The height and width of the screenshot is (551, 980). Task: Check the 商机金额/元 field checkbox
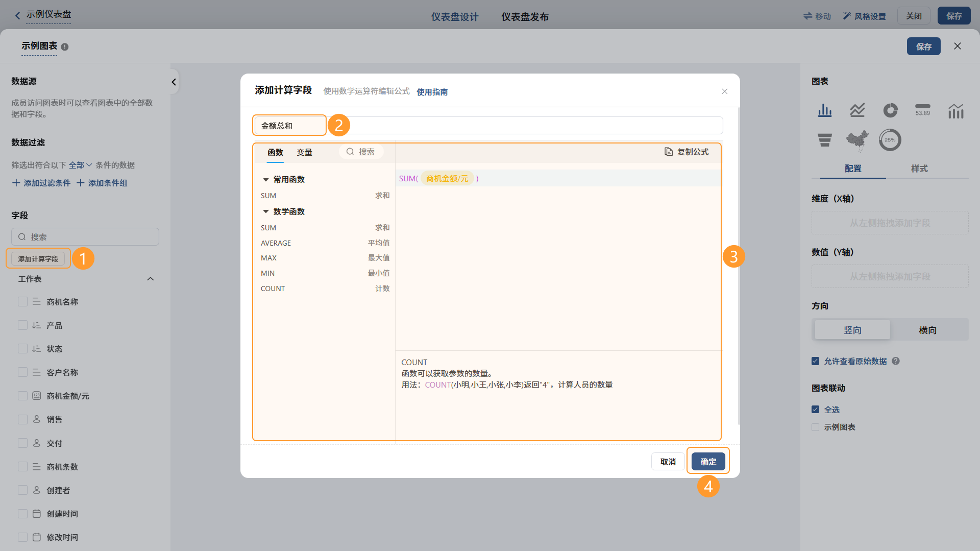[x=22, y=396]
